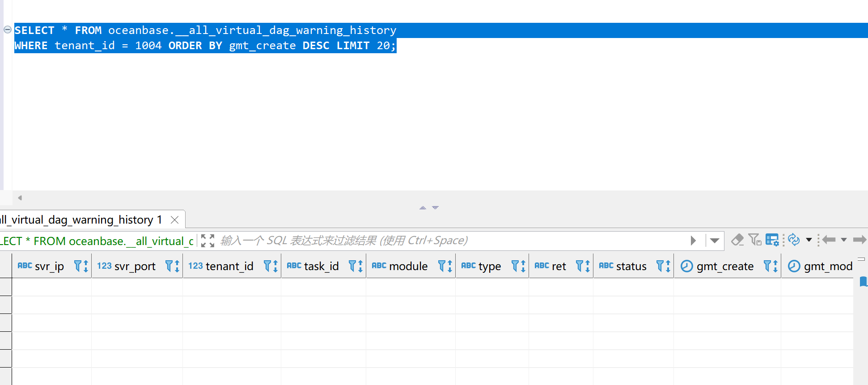Click the refresh results icon
The width and height of the screenshot is (868, 385).
click(794, 240)
